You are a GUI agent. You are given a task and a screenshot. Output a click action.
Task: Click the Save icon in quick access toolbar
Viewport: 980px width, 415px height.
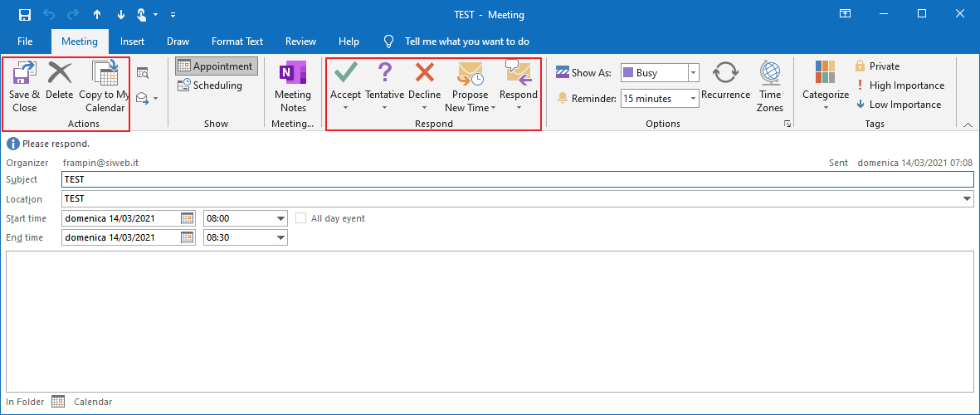tap(24, 14)
